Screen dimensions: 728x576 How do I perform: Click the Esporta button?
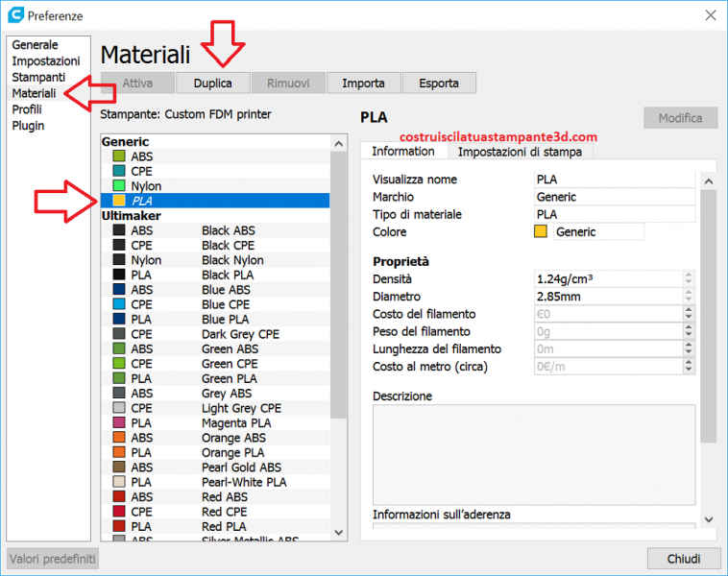tap(439, 84)
